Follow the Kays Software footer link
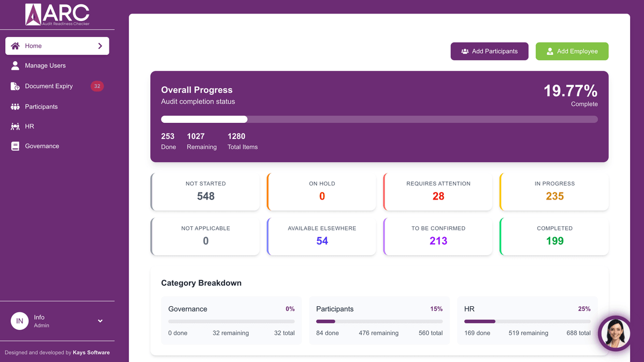Viewport: 644px width, 362px height. click(x=91, y=352)
